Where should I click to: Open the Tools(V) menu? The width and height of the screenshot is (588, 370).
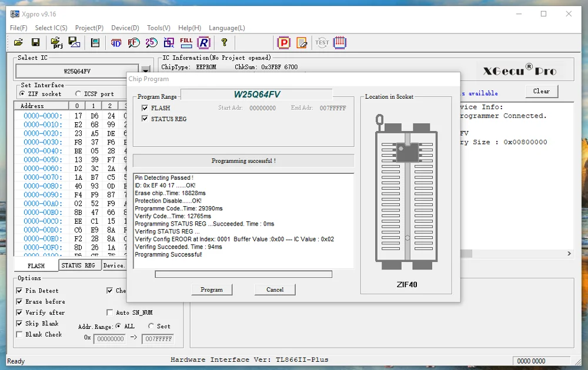click(x=159, y=28)
